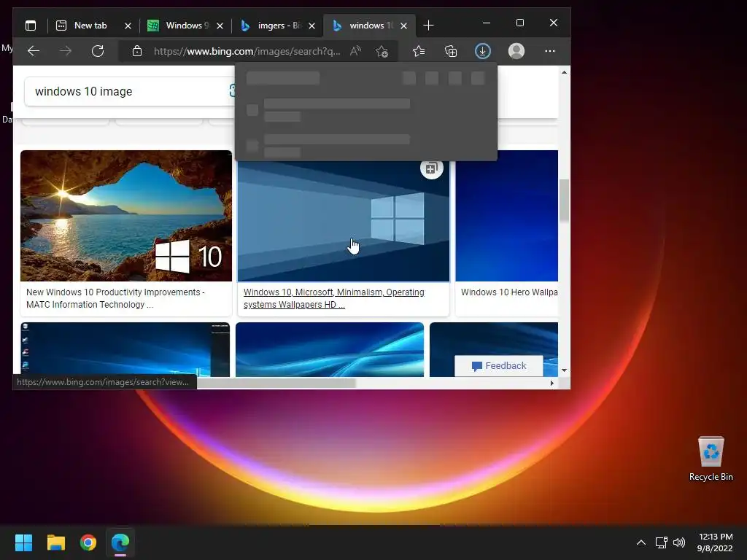
Task: Open Settings and more menu
Action: 550,51
